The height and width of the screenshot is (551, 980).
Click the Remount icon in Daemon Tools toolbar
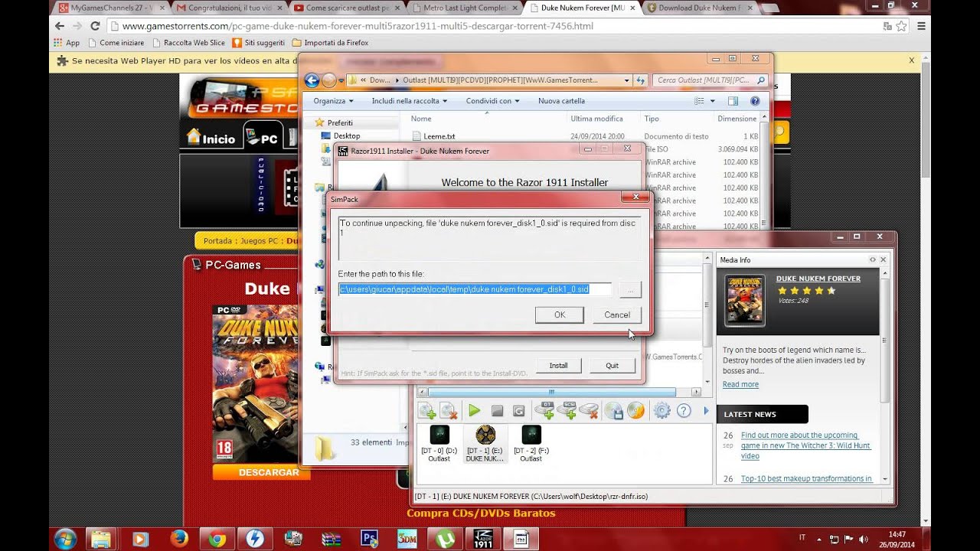point(518,411)
